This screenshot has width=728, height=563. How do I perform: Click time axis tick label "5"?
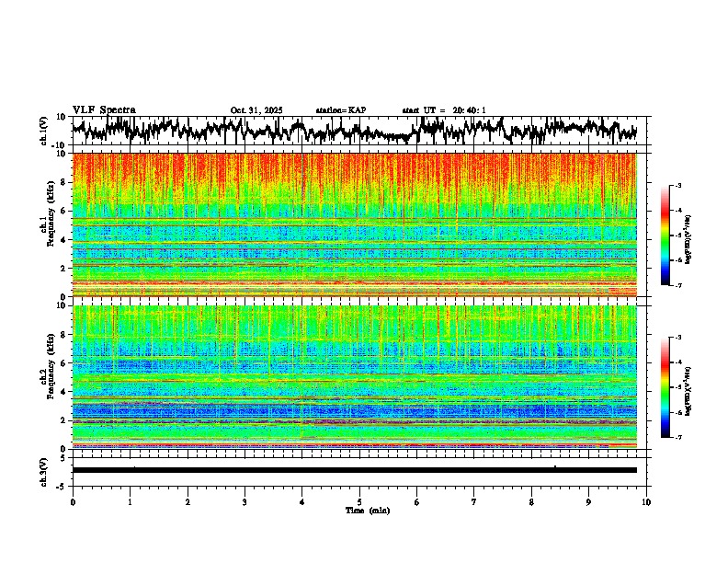pos(359,502)
